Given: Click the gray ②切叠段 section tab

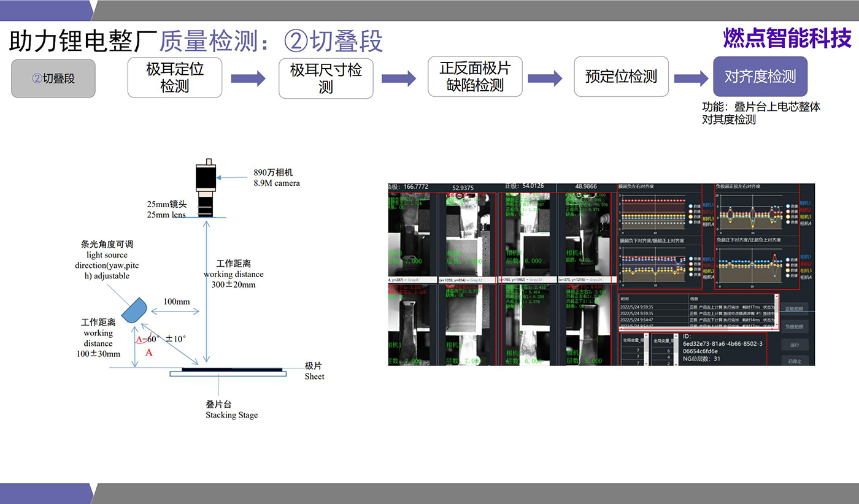Looking at the screenshot, I should coord(53,78).
